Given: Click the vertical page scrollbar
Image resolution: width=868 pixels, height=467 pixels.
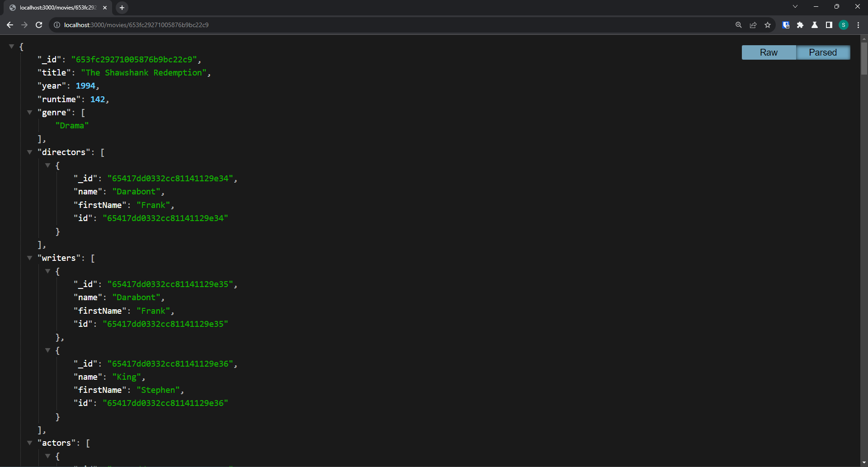Looking at the screenshot, I should 864,59.
